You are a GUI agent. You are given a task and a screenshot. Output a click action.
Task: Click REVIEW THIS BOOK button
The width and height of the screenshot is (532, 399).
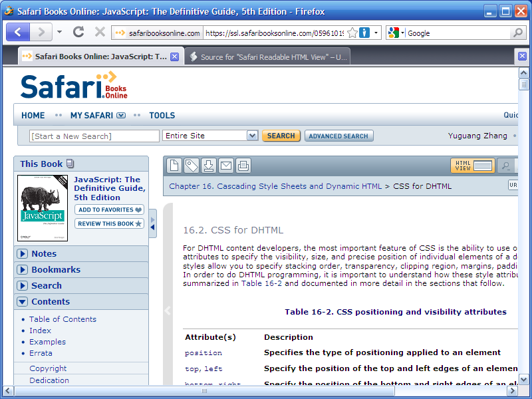(x=109, y=223)
